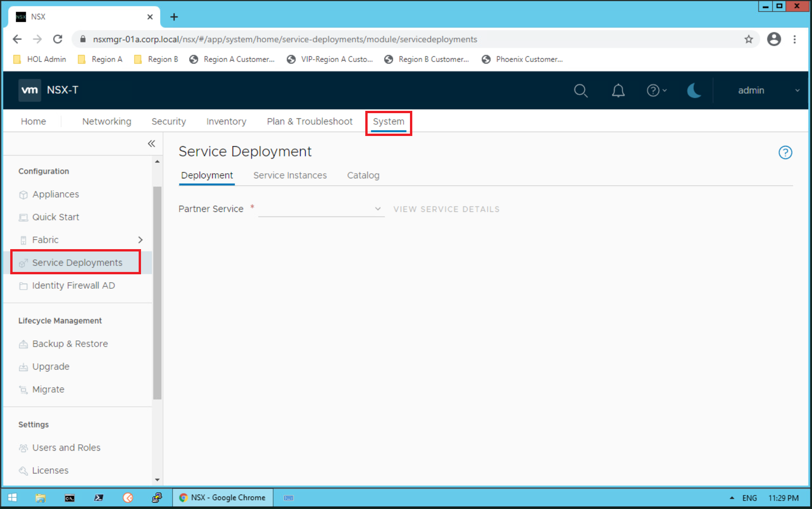This screenshot has height=509, width=812.
Task: Switch to Deployment sub-tab
Action: point(207,175)
